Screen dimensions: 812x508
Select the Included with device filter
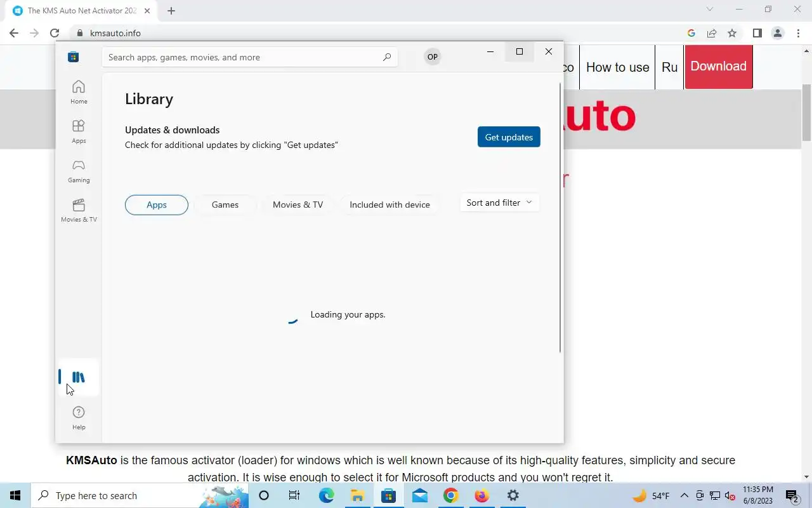point(390,204)
